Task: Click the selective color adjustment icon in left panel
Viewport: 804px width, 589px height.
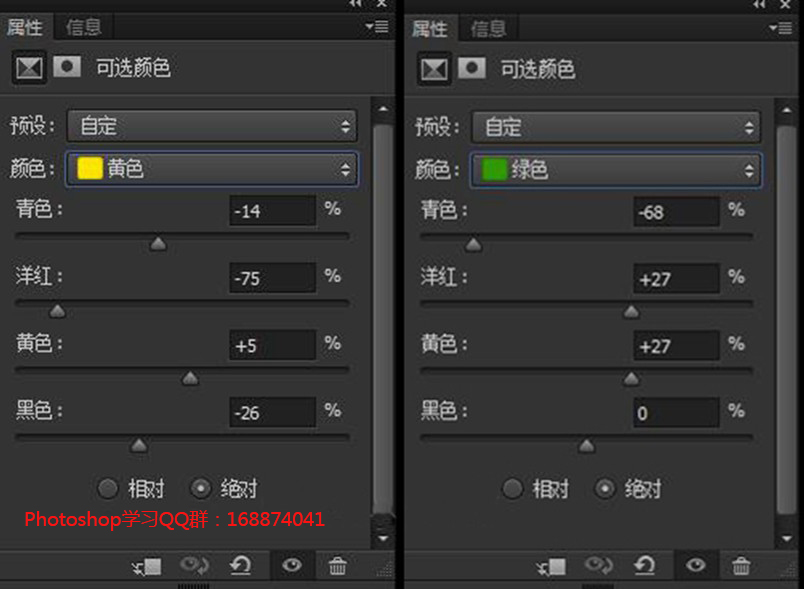Action: point(29,68)
